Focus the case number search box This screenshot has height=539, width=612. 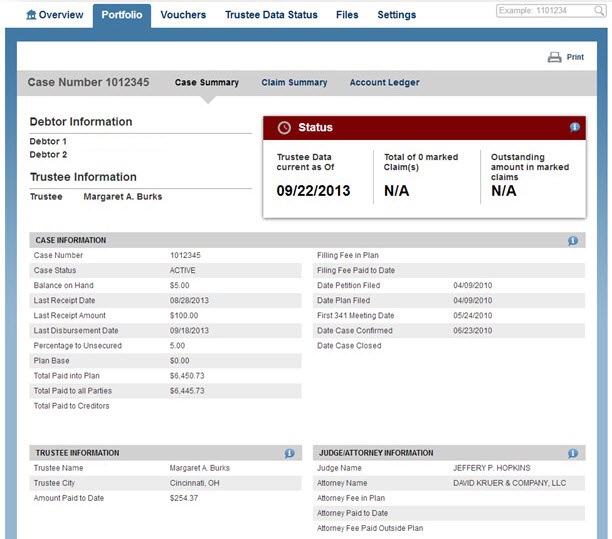point(550,11)
